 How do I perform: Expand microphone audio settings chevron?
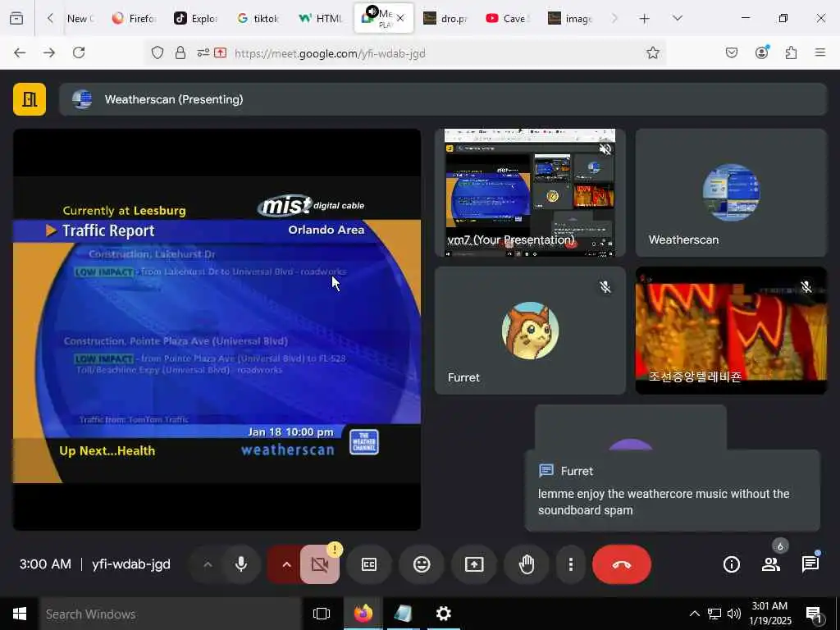(x=208, y=564)
